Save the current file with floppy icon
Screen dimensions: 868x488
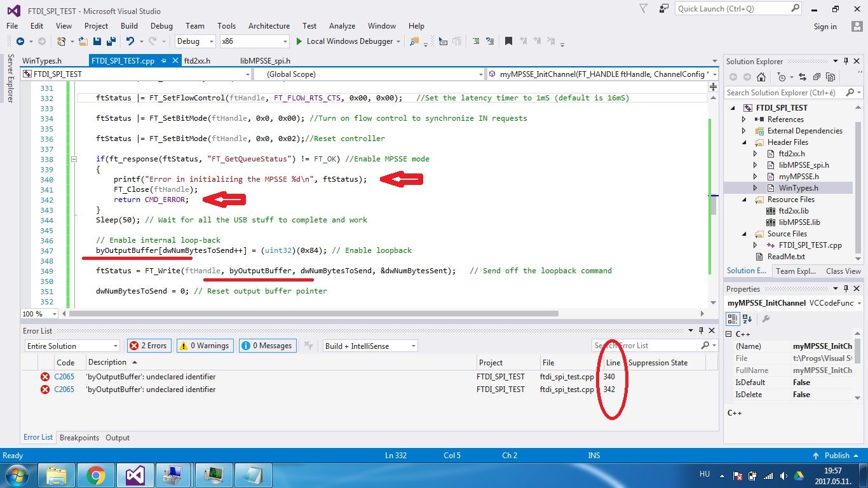click(x=97, y=41)
